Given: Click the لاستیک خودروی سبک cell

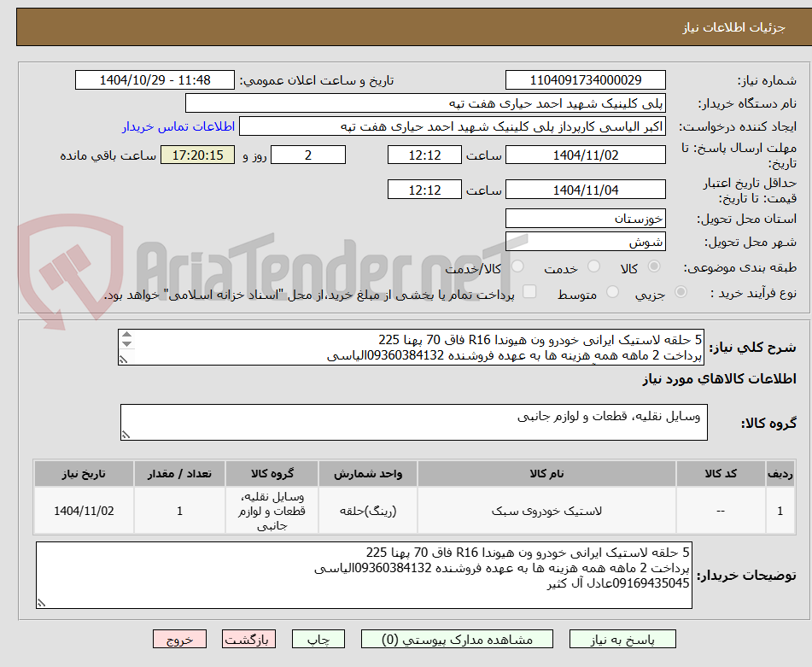Looking at the screenshot, I should pos(546,511).
